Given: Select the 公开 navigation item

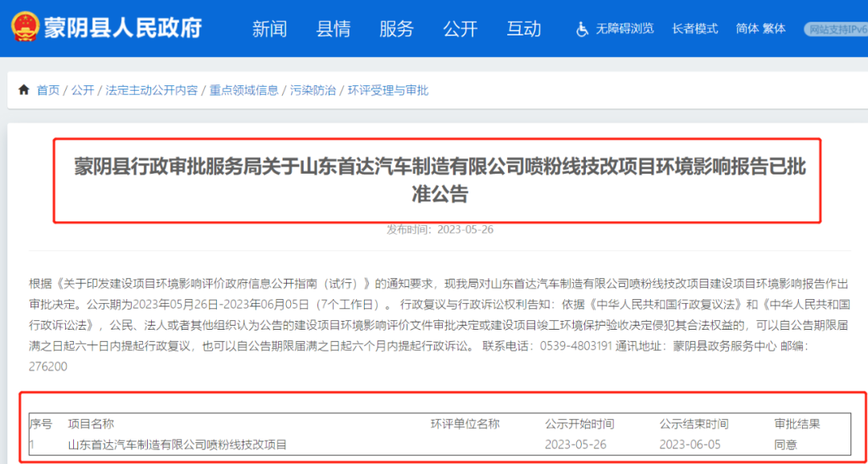Looking at the screenshot, I should click(460, 29).
